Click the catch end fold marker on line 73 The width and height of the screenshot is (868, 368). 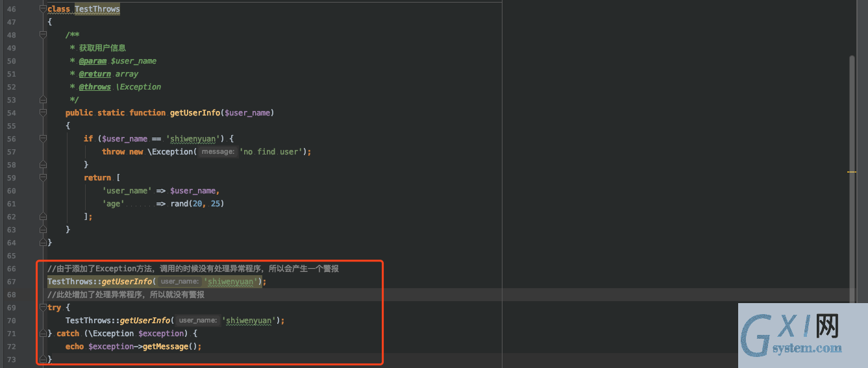pos(43,360)
